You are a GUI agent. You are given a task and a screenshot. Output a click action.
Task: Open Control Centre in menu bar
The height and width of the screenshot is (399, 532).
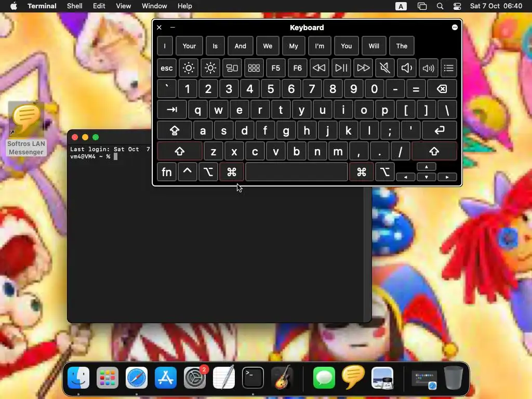point(457,6)
